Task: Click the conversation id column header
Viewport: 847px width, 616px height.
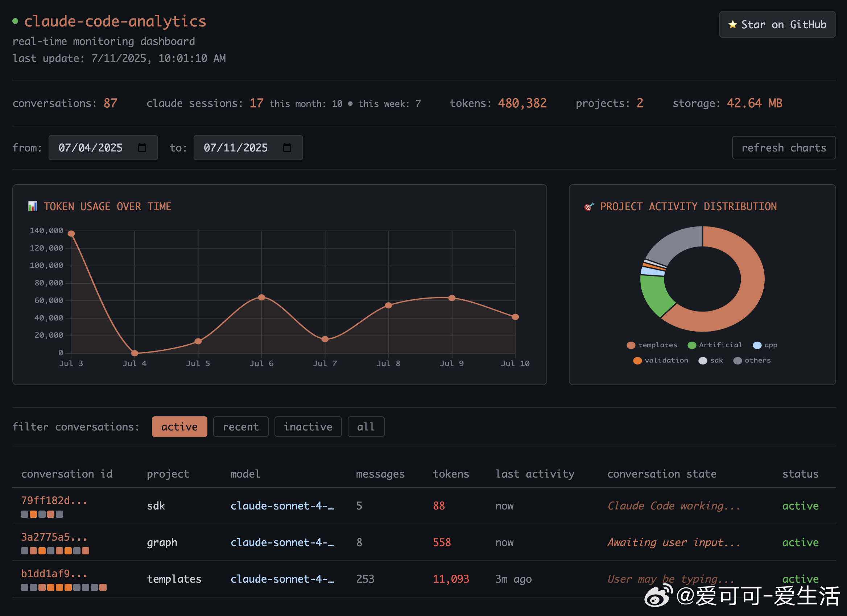Action: (x=67, y=474)
